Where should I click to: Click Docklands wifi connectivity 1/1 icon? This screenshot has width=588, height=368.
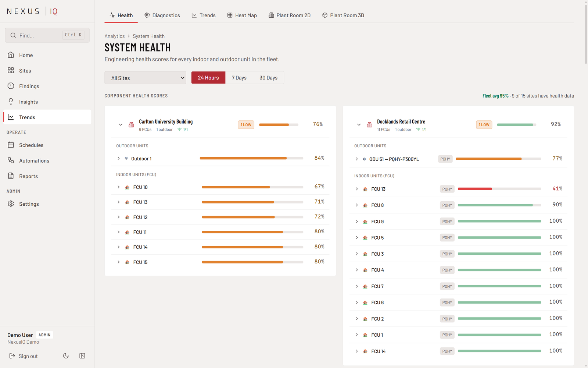[x=418, y=129]
